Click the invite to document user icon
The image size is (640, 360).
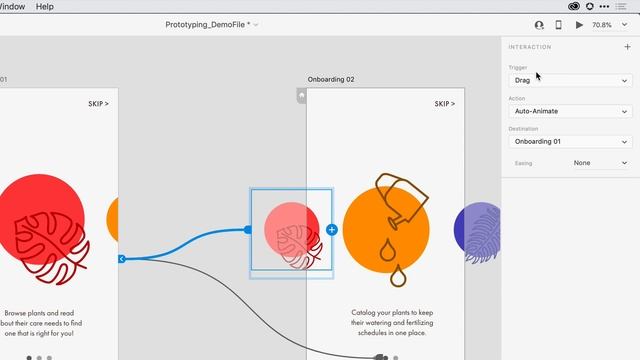click(539, 25)
